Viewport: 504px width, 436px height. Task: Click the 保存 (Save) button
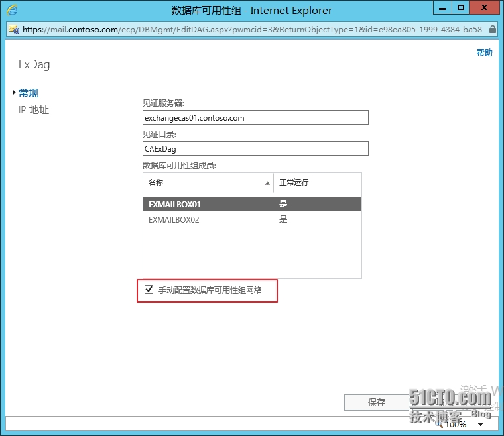pos(376,402)
